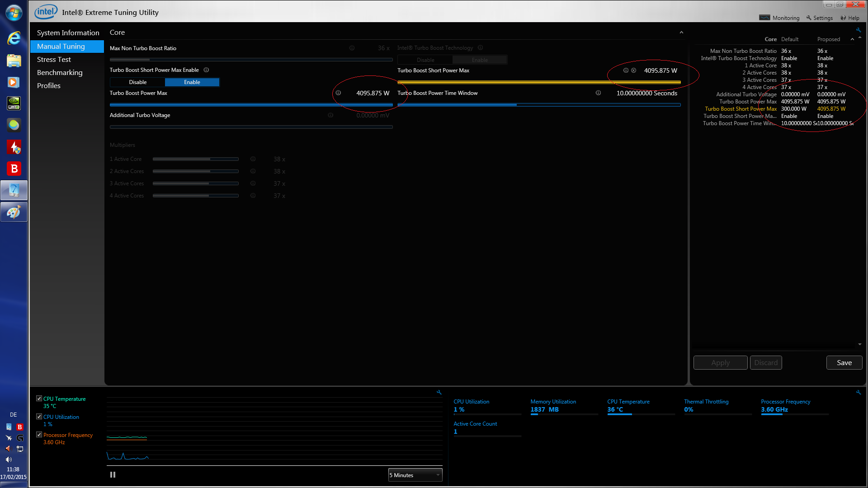Open the Stress Test section
Viewport: 868px width, 488px height.
tap(54, 60)
